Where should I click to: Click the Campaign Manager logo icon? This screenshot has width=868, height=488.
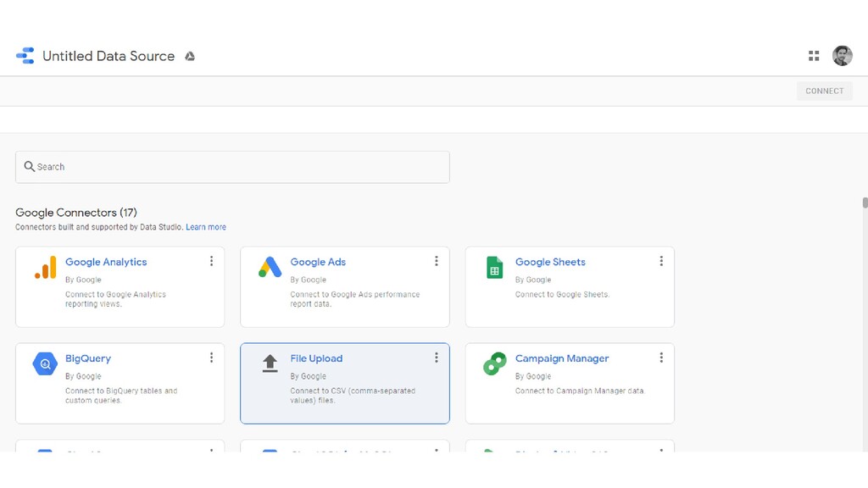(494, 364)
